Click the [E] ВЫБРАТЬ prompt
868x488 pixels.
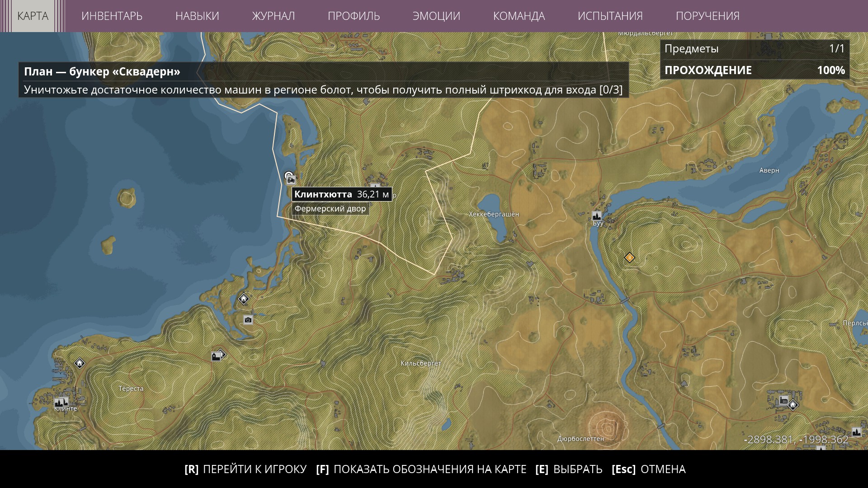coord(569,469)
